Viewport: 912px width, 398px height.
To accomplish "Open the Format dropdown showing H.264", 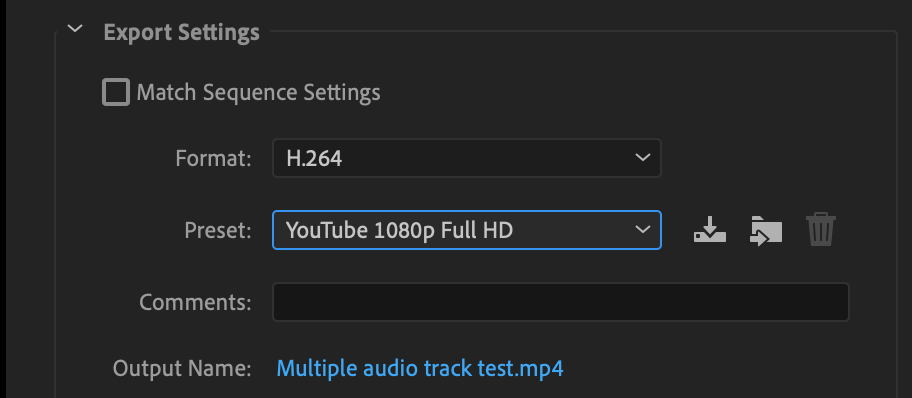I will (x=466, y=158).
